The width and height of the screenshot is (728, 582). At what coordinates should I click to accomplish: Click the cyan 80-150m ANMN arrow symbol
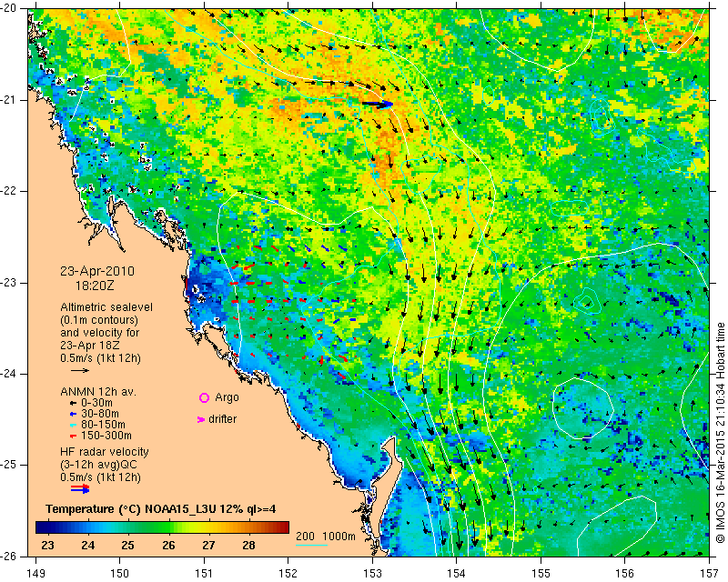click(x=74, y=425)
